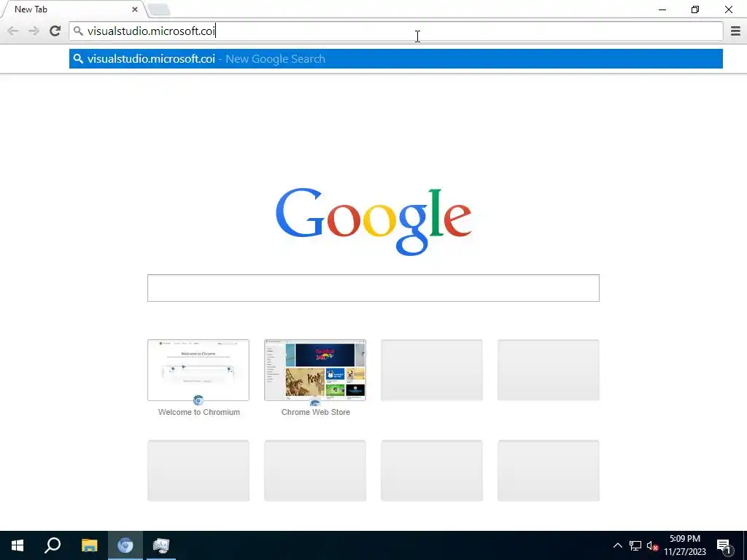Open the Chrome Web Store thumbnail

click(315, 370)
